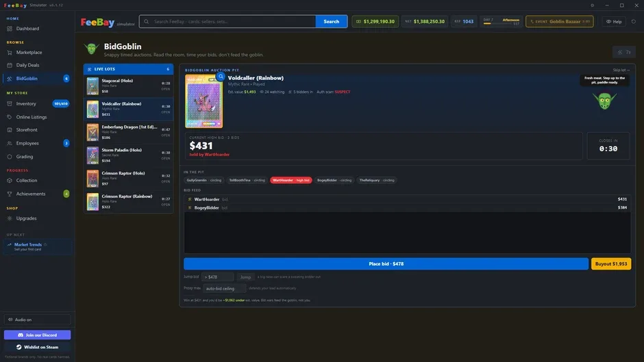This screenshot has width=644, height=362.
Task: Open Achievements trophy icon
Action: click(10, 194)
